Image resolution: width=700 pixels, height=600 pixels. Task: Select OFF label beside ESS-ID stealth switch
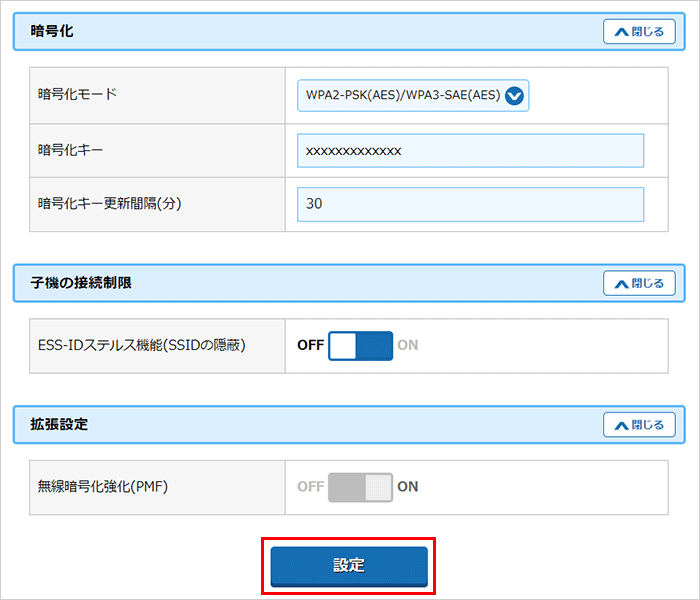point(310,346)
